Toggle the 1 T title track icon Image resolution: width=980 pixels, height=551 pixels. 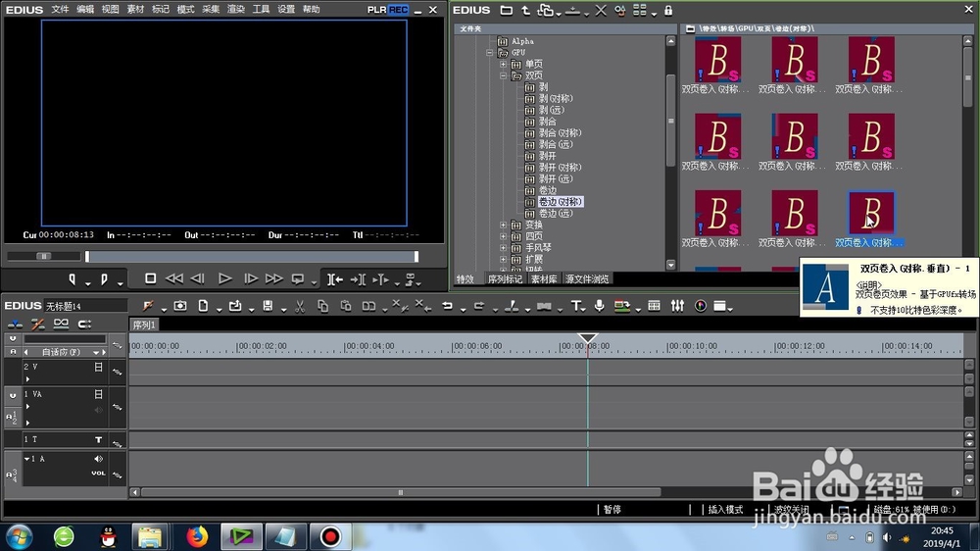(98, 439)
